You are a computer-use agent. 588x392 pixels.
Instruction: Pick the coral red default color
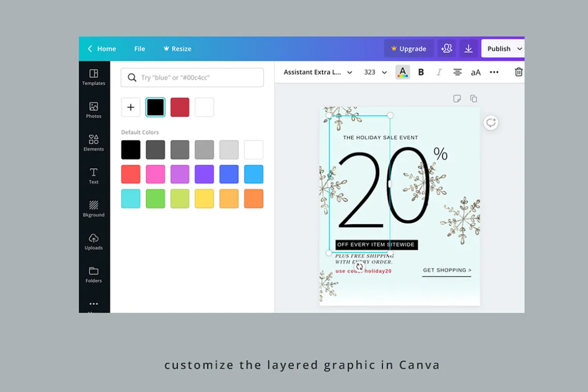point(130,174)
